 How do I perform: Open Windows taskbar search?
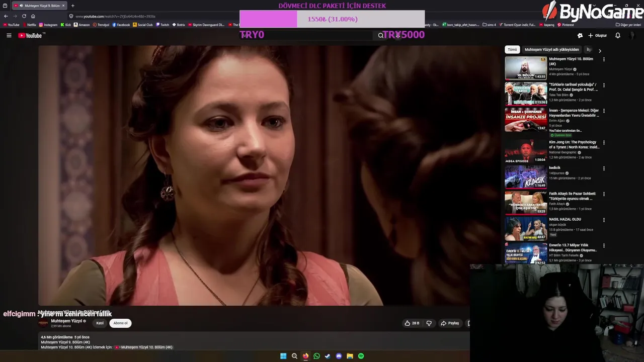[294, 356]
